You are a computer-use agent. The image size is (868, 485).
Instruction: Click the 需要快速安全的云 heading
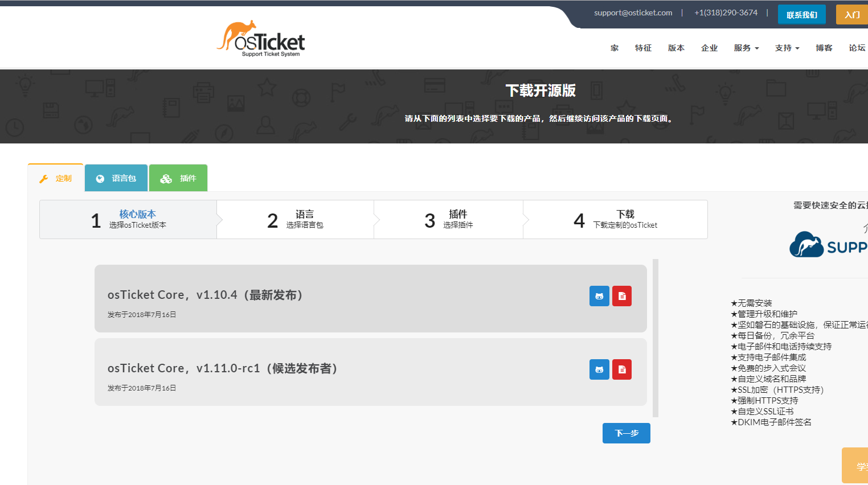pos(830,205)
